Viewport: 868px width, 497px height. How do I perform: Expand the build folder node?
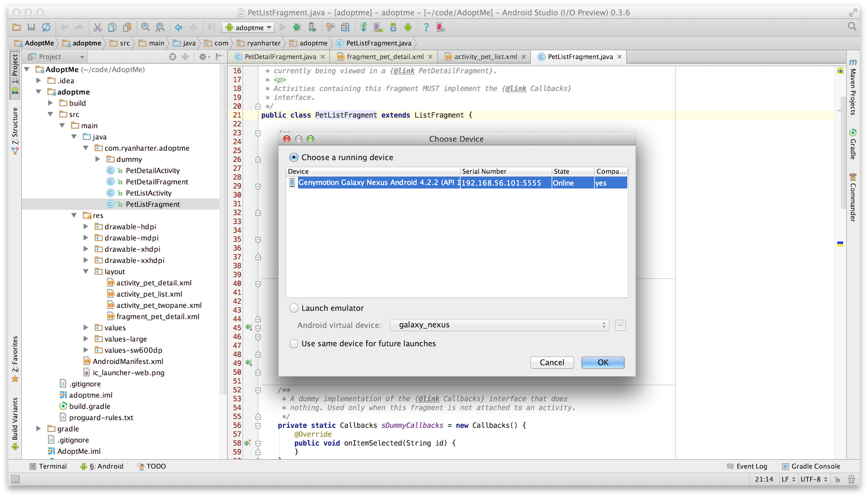point(50,103)
